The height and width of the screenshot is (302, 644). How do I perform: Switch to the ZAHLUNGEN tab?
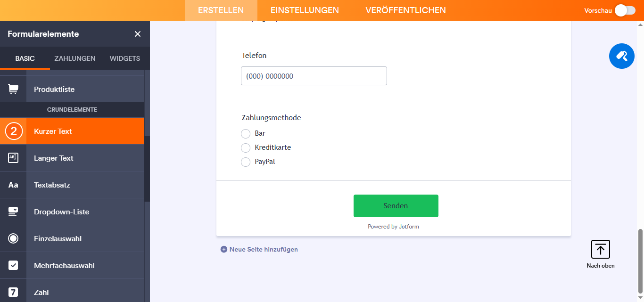coord(74,58)
